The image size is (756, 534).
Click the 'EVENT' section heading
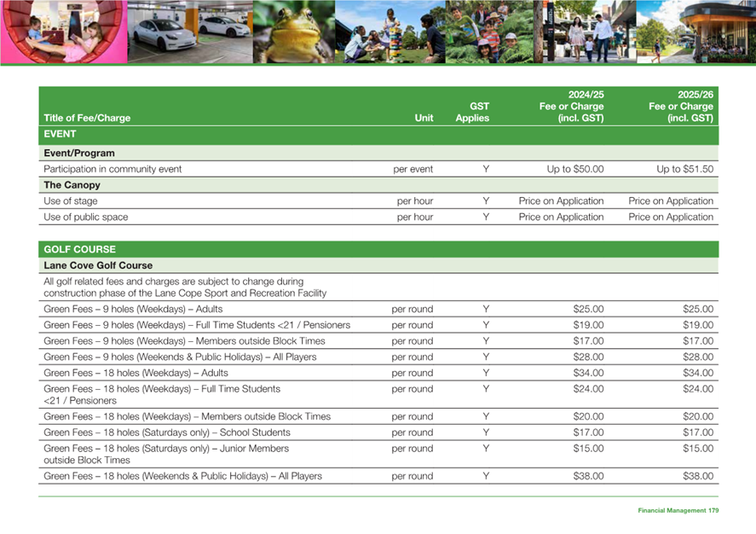click(60, 134)
